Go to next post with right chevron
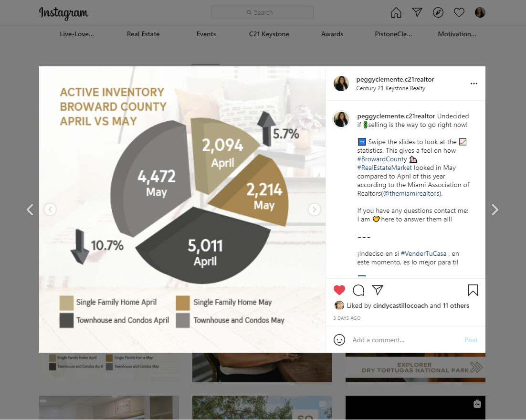The image size is (526, 420). coord(495,210)
